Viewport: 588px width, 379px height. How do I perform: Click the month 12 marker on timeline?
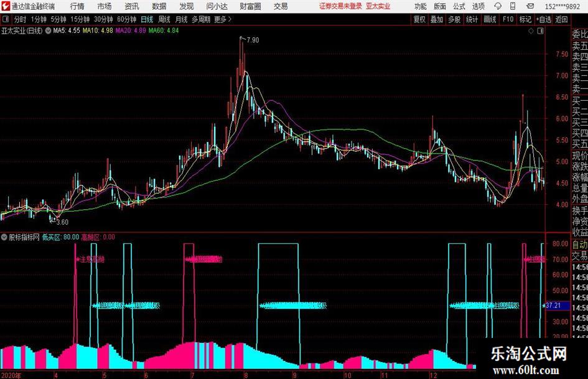pos(433,375)
